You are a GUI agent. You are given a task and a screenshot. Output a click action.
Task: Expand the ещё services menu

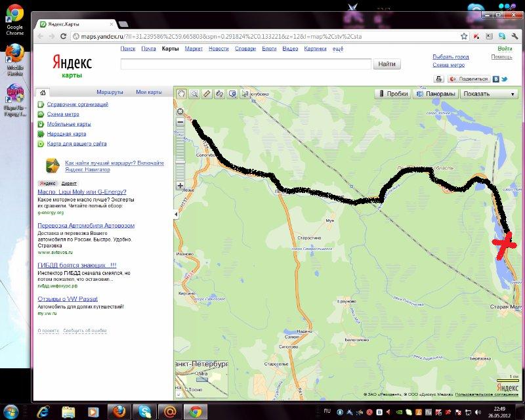[x=338, y=49]
